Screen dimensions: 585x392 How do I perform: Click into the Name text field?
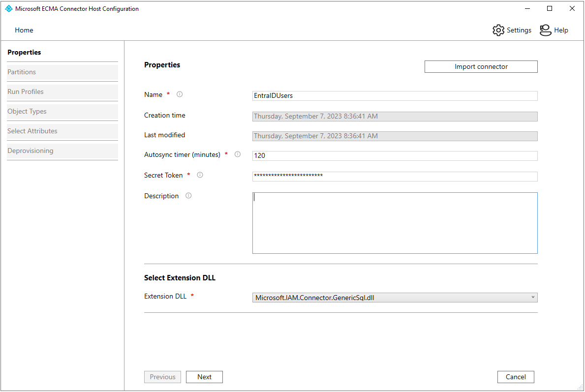(395, 96)
